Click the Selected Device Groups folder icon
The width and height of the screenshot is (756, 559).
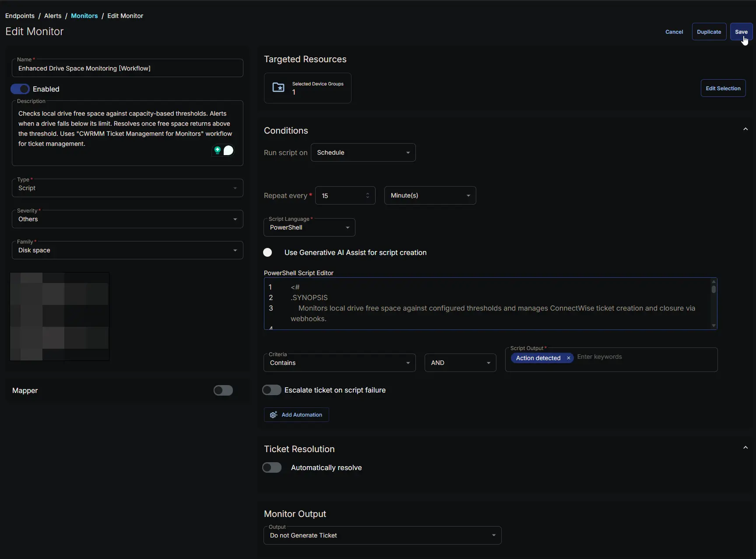[278, 88]
